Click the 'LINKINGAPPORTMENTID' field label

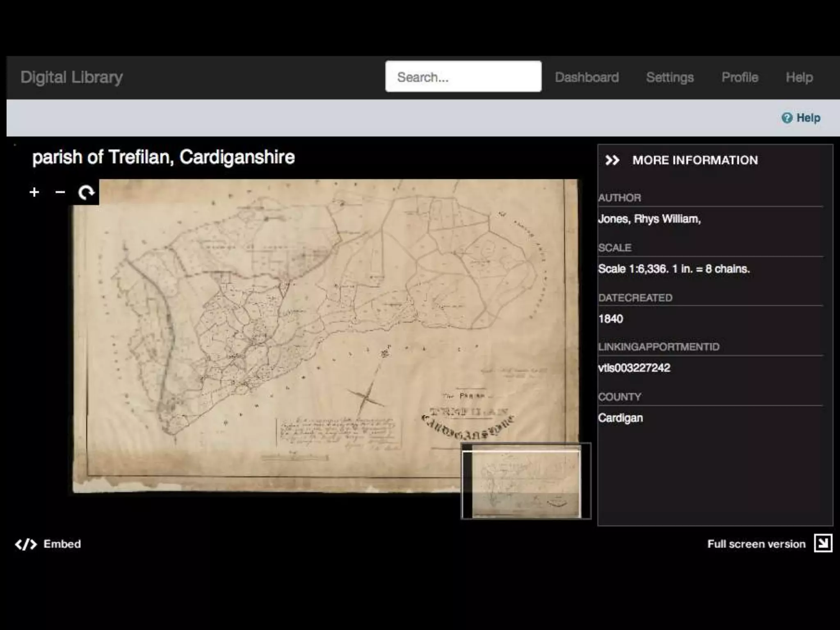(x=659, y=347)
